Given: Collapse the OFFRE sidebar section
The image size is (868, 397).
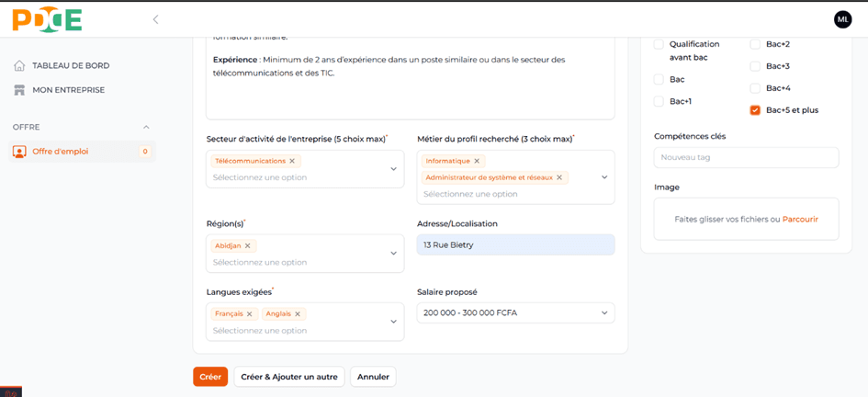Looking at the screenshot, I should click(146, 127).
